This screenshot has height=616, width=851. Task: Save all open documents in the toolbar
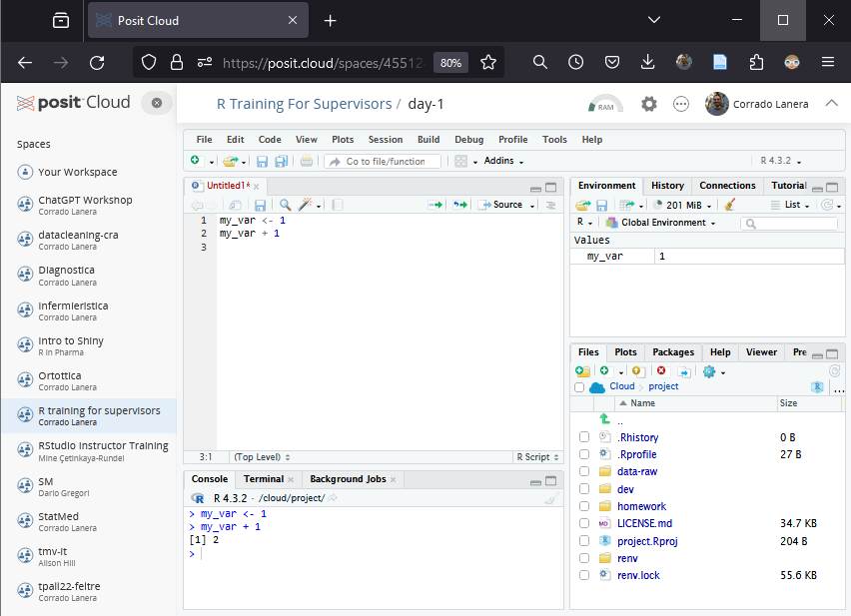(281, 161)
